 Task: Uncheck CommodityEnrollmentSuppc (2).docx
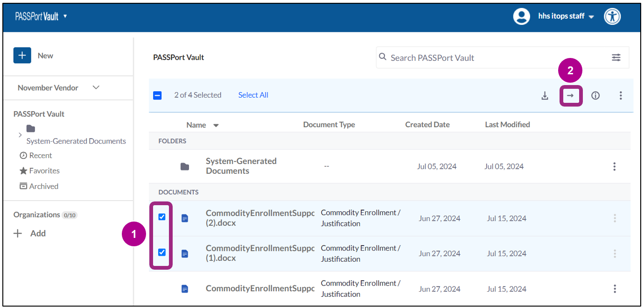coord(161,217)
